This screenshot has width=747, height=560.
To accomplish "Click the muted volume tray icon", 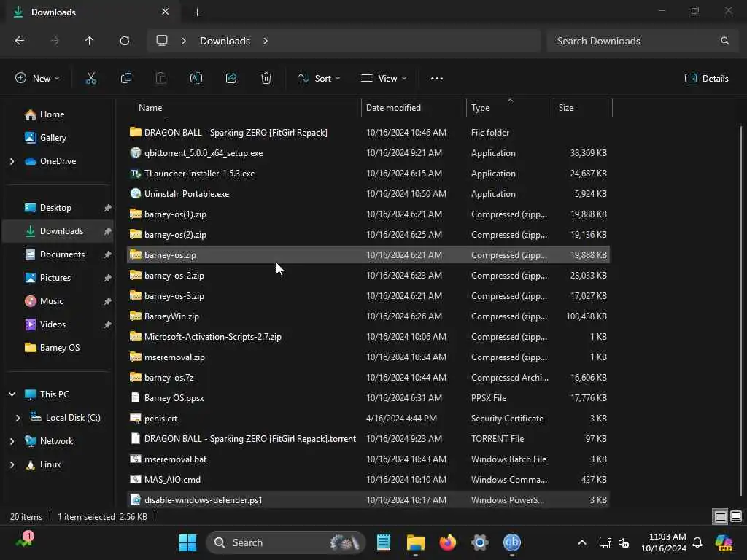I will (624, 542).
